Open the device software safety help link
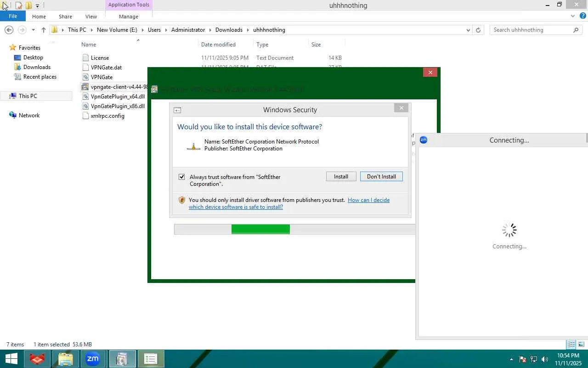This screenshot has height=368, width=588. pos(289,203)
